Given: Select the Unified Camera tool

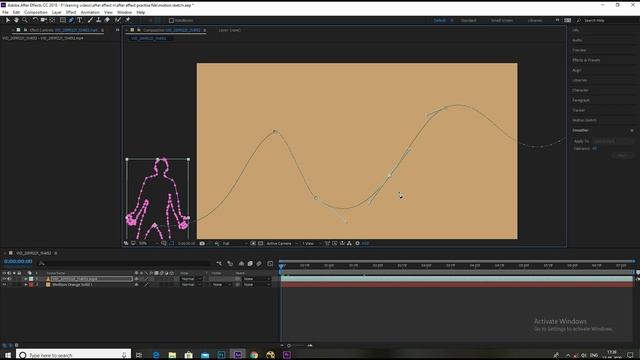Looking at the screenshot, I should pos(43,20).
